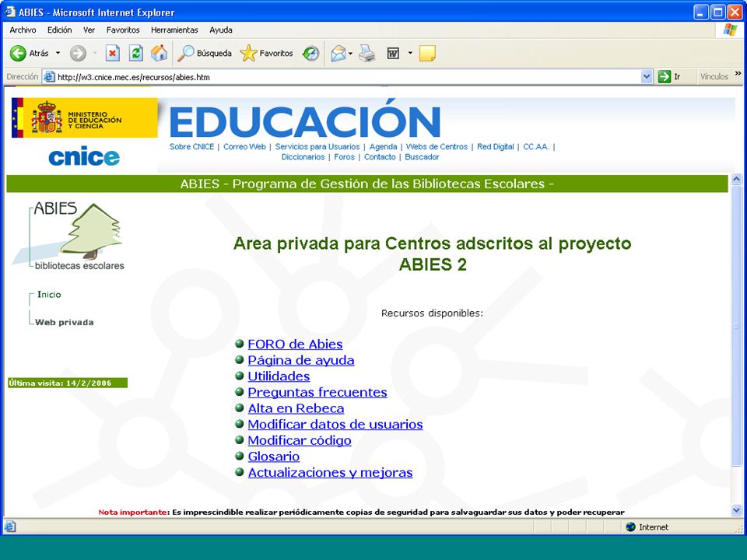This screenshot has height=560, width=747.
Task: Click the Webs de Centros link
Action: [x=437, y=147]
